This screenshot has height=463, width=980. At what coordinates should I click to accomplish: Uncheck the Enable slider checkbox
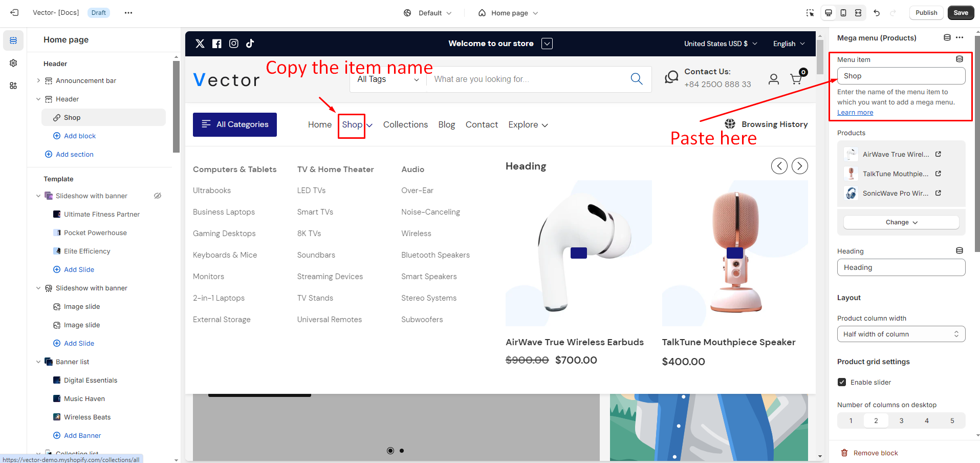842,382
